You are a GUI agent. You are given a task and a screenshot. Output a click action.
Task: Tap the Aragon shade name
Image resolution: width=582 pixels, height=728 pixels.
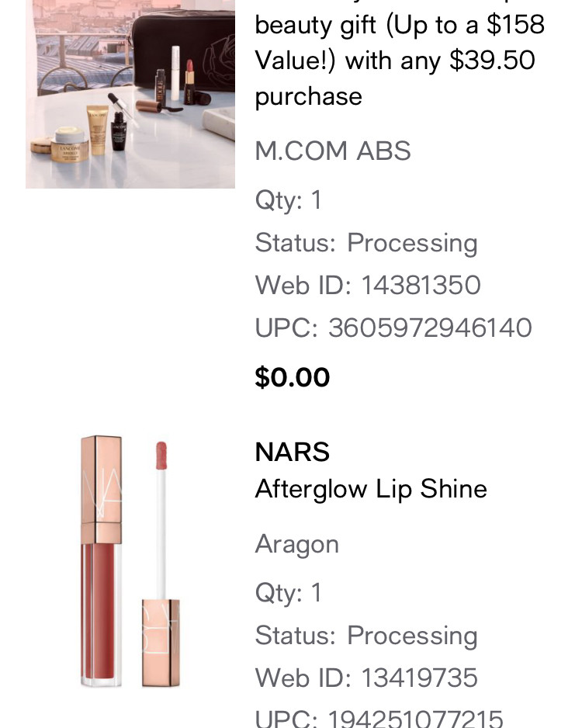click(297, 544)
